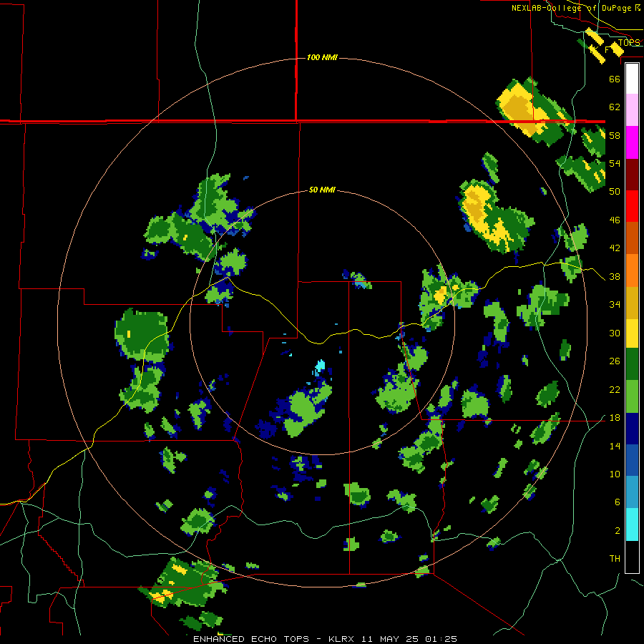Click the legend value '50'

pos(615,191)
